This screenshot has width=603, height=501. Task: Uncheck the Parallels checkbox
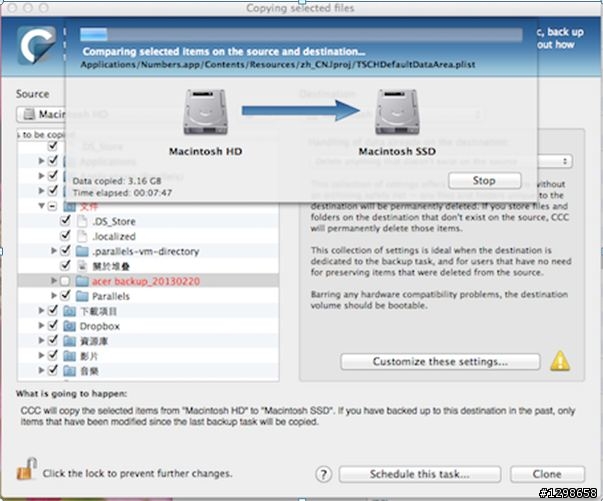[x=65, y=295]
